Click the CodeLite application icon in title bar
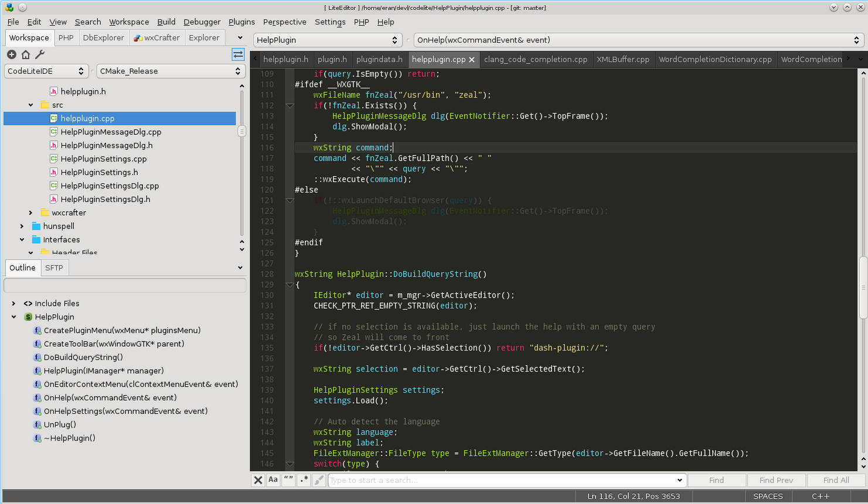This screenshot has width=868, height=504. (9, 8)
